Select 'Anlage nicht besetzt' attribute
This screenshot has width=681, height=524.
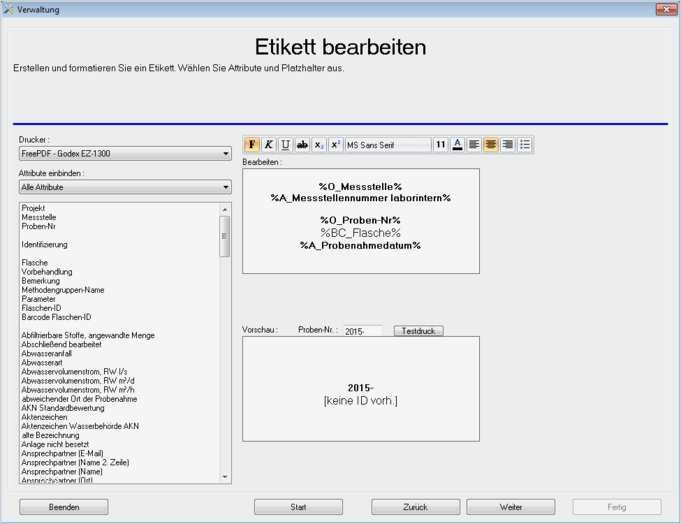(x=55, y=445)
